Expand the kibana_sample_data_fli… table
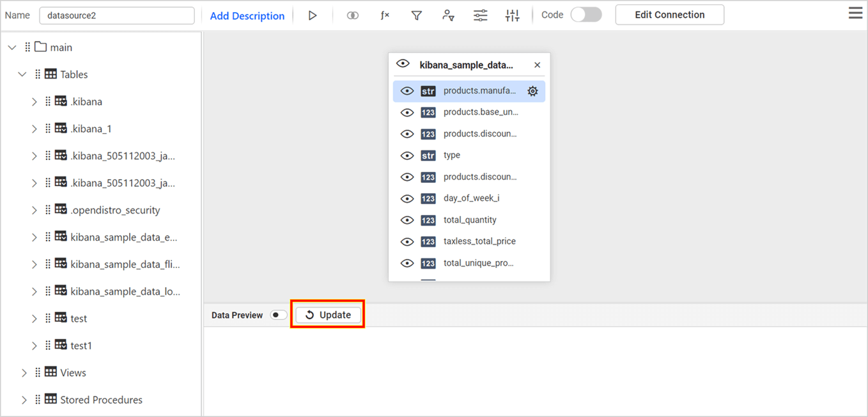Screen dimensions: 868x417 click(35, 264)
